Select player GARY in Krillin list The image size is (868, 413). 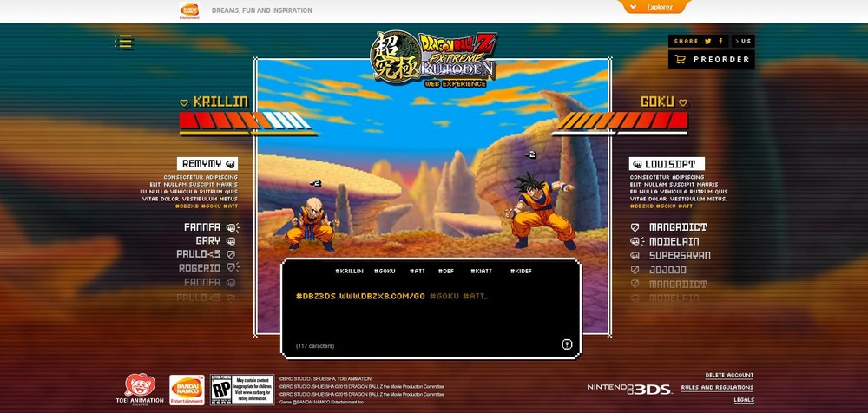point(208,241)
